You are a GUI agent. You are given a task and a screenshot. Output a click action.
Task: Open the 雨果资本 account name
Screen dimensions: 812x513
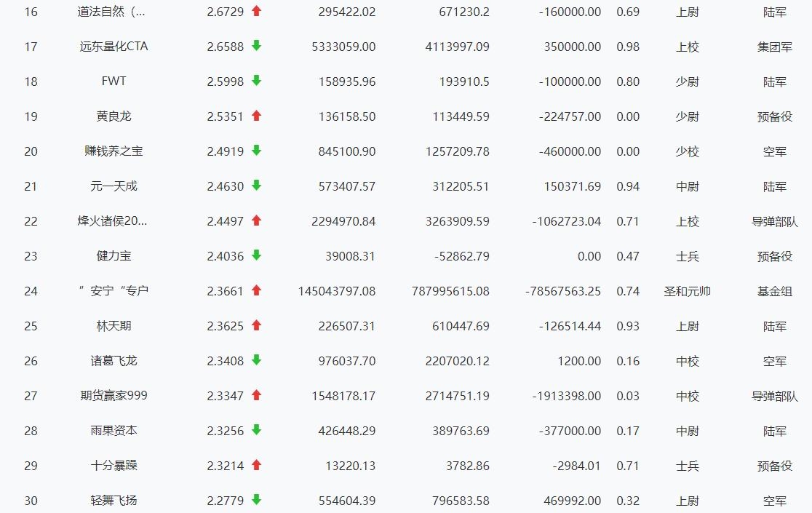coord(114,431)
